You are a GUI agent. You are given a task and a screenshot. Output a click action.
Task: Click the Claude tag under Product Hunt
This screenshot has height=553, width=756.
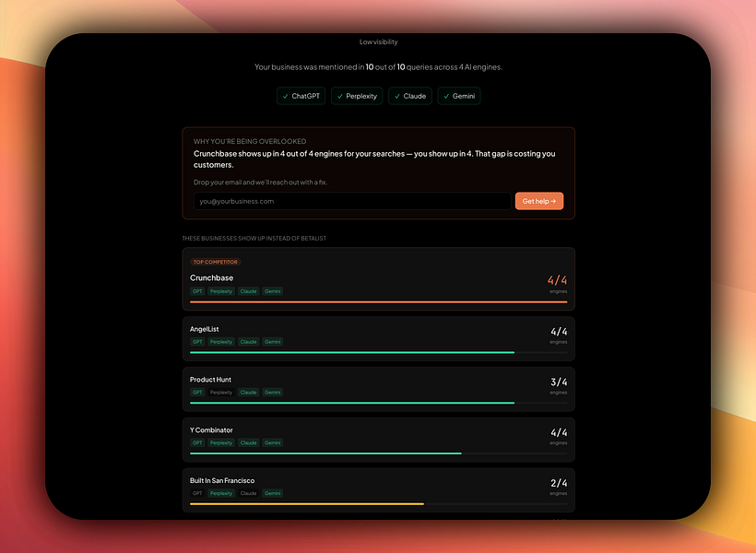pyautogui.click(x=248, y=393)
